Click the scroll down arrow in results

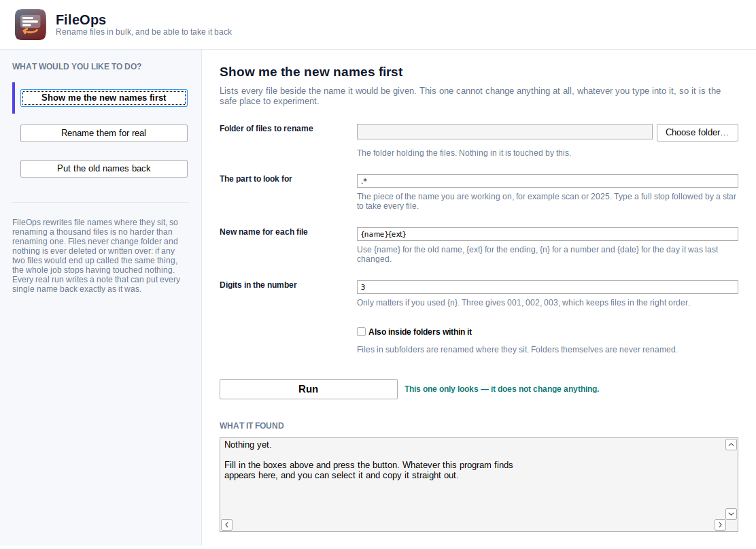[x=731, y=514]
